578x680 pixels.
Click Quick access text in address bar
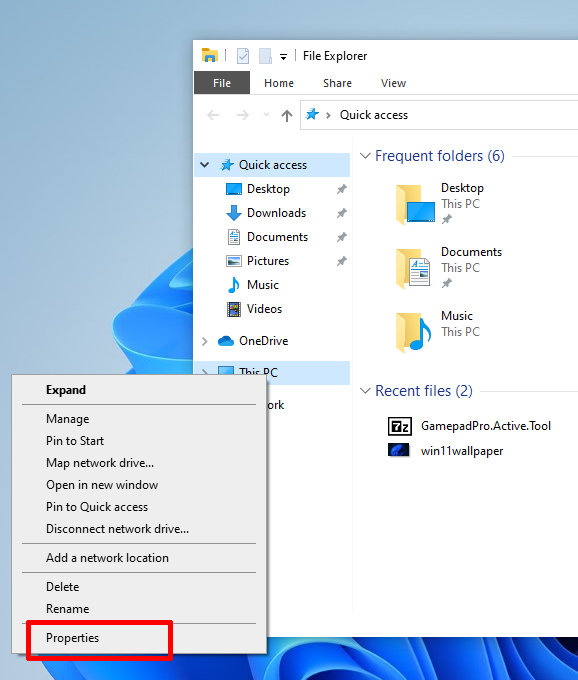(x=374, y=115)
